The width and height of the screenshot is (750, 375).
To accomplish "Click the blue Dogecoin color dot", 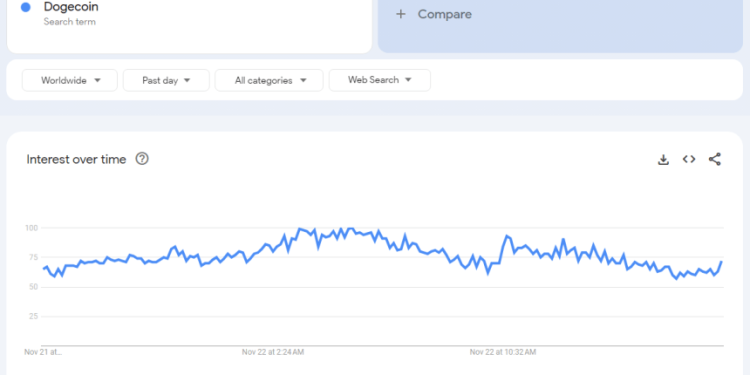I will (x=26, y=7).
